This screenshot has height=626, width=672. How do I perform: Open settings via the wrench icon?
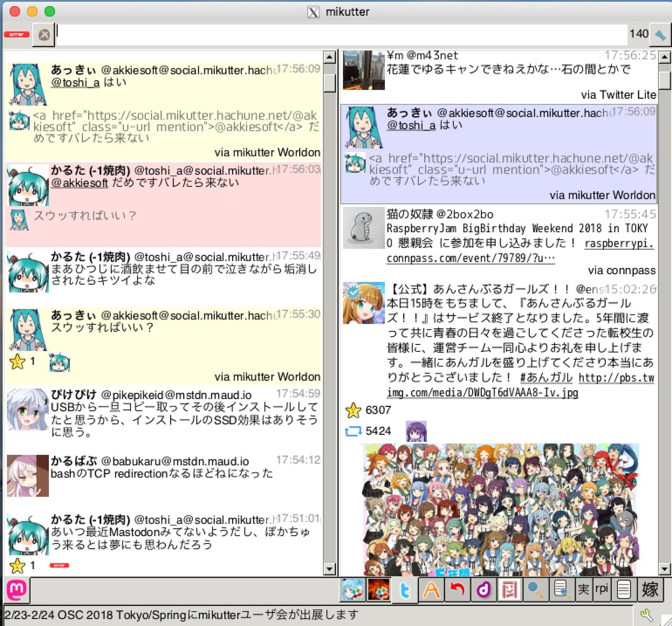[x=646, y=614]
